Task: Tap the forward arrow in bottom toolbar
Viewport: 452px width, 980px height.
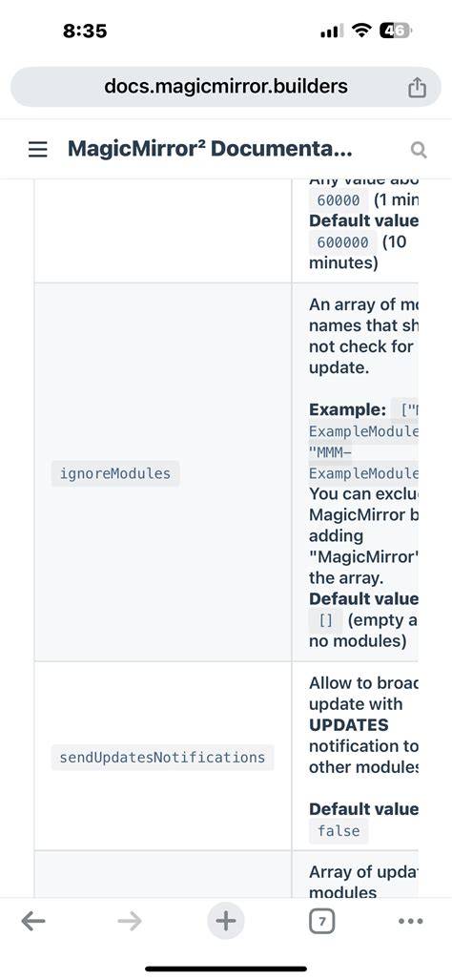Action: tap(130, 921)
